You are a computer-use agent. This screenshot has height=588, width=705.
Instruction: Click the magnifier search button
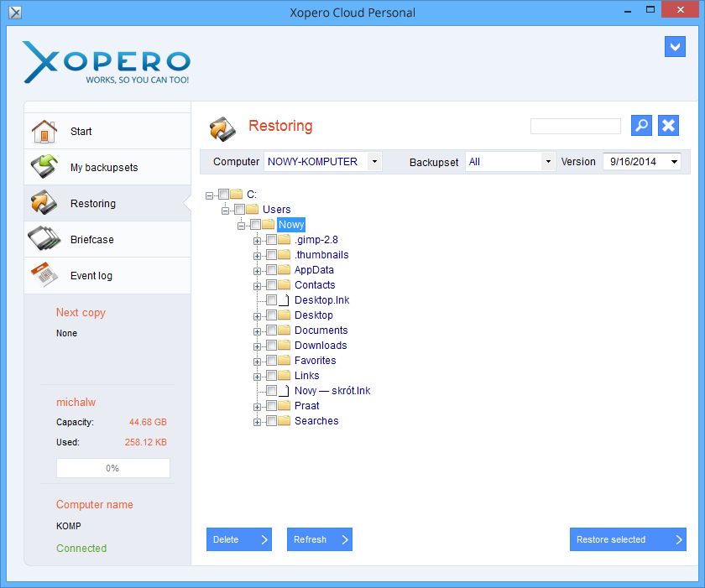(x=641, y=125)
